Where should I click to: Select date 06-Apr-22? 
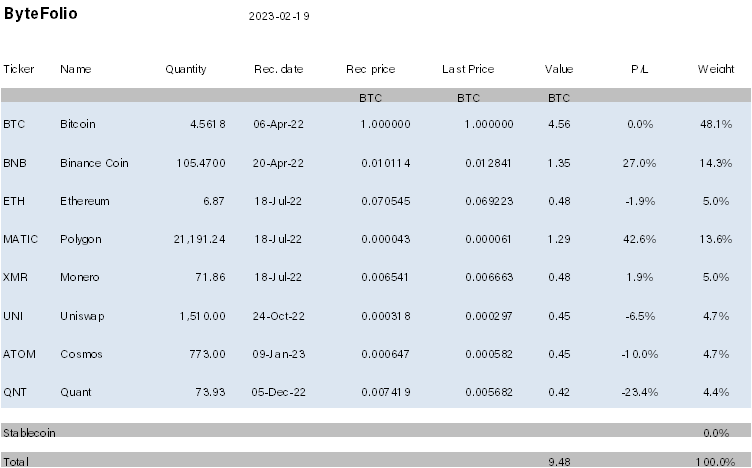[279, 124]
